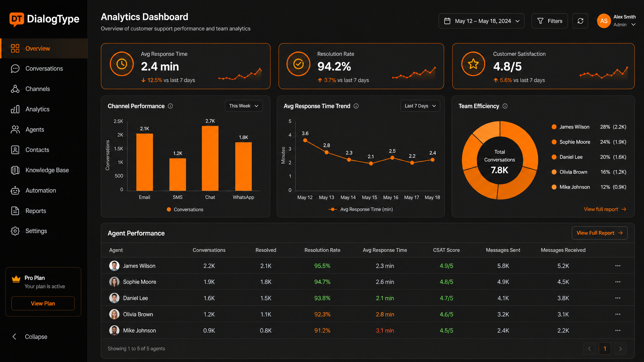Click Daniel Lee's 93.8% resolution rate
Screen dimensions: 644x362
(x=322, y=298)
